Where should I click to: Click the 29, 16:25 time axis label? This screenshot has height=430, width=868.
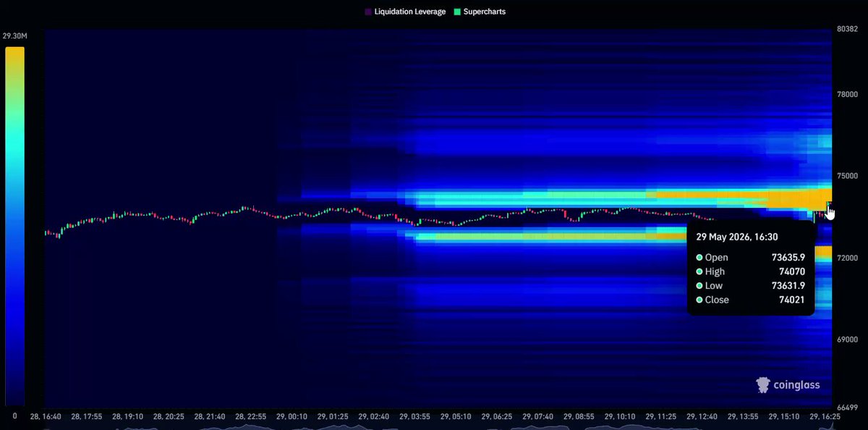[x=825, y=418]
